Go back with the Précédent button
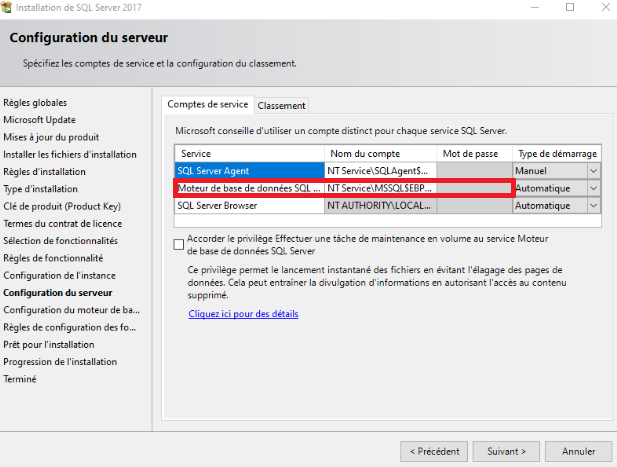Viewport: 617px width, 467px height. [434, 451]
